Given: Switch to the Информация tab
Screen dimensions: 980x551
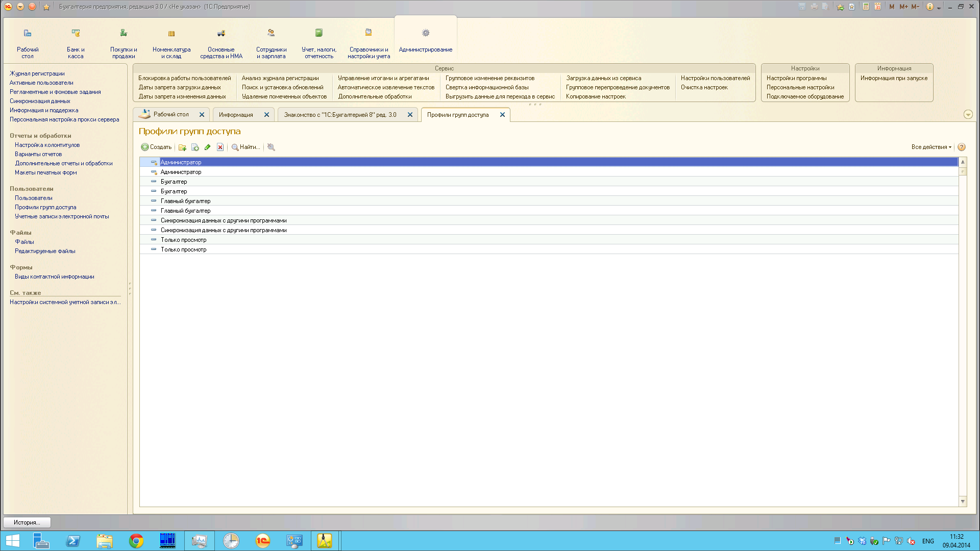Looking at the screenshot, I should click(x=236, y=115).
